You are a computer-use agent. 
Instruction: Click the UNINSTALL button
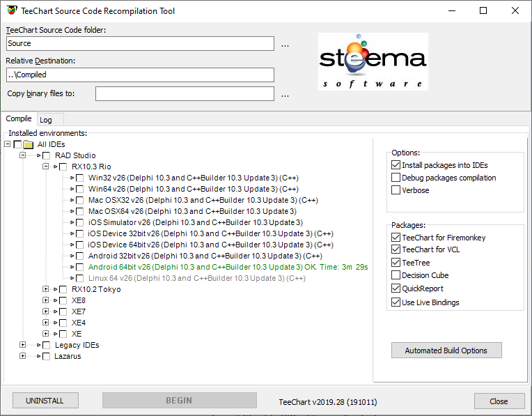coord(45,401)
